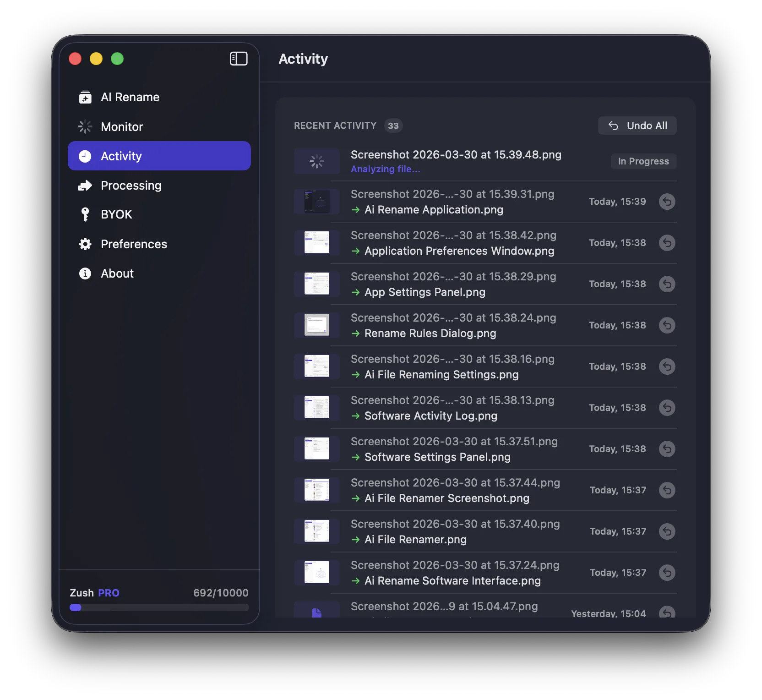The image size is (762, 700).
Task: Click the In Progress status badge
Action: (643, 161)
